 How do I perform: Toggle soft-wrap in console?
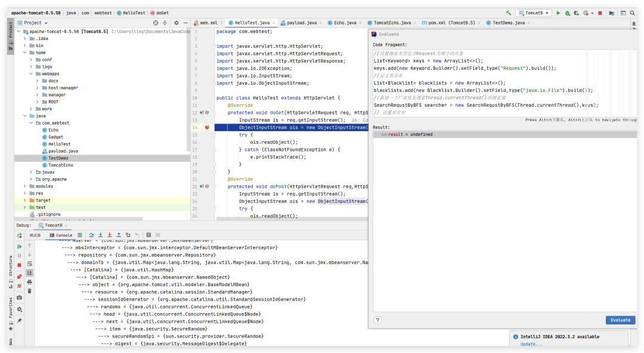[30, 264]
